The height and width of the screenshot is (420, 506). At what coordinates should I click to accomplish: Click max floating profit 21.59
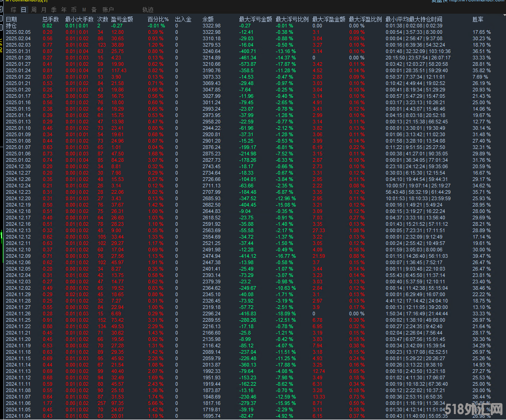(x=319, y=256)
